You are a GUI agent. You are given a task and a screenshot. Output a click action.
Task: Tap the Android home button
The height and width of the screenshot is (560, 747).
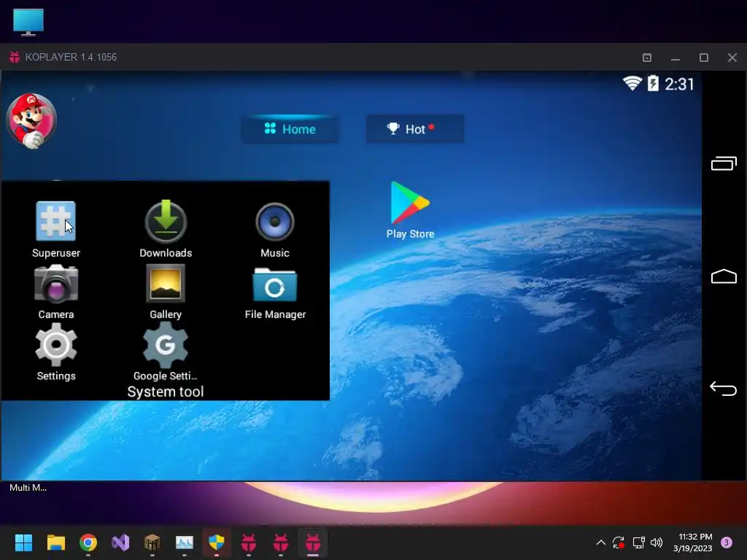click(724, 276)
